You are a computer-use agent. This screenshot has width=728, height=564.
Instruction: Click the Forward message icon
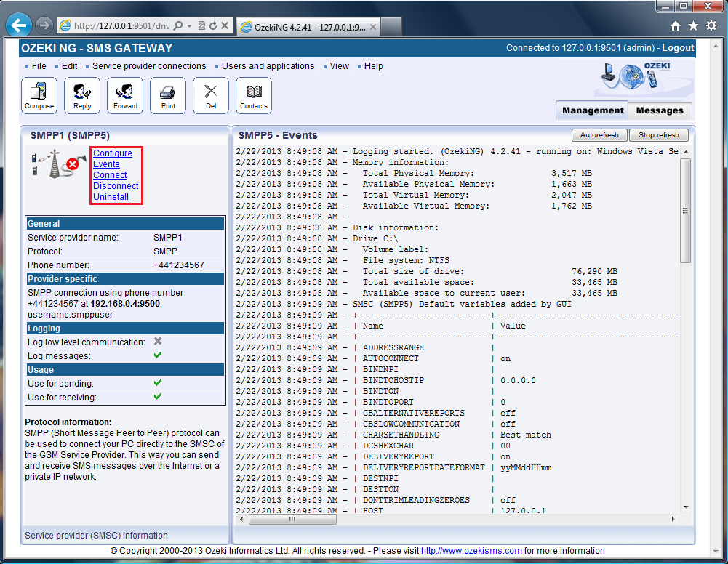125,95
